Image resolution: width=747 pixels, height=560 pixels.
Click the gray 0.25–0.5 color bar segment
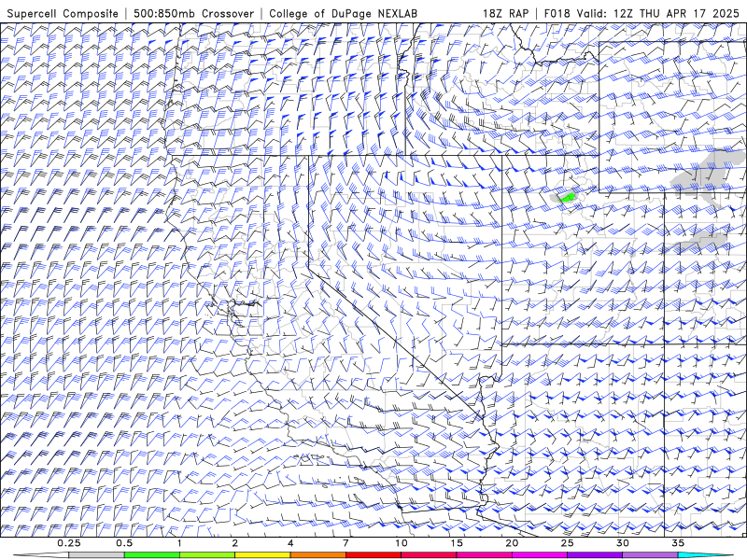pyautogui.click(x=97, y=555)
